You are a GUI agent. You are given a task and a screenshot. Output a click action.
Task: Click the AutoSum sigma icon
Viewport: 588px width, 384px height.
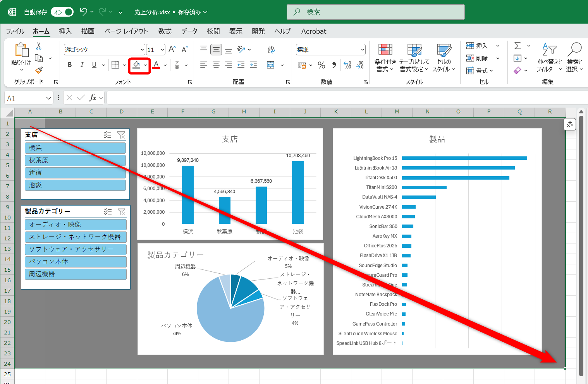[518, 46]
